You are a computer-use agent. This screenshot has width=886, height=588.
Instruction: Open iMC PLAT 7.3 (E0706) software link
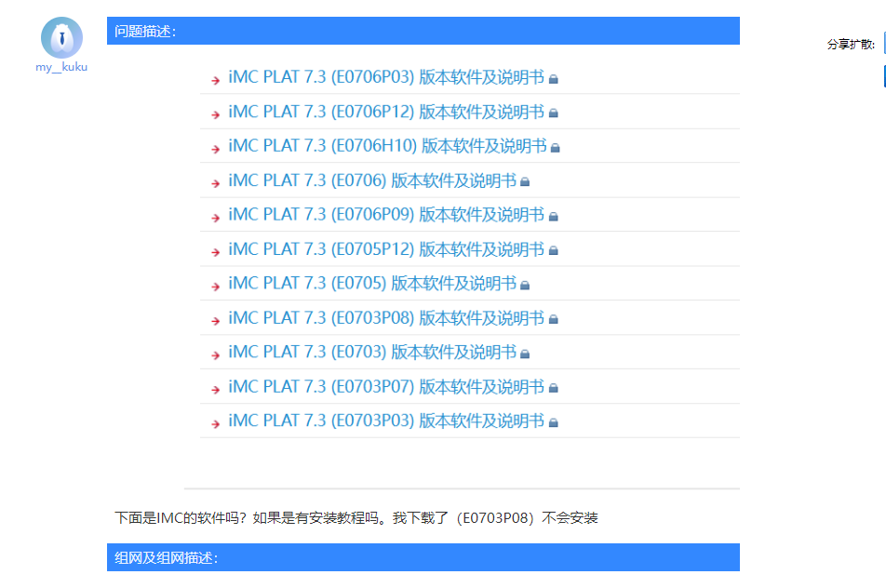(x=372, y=180)
